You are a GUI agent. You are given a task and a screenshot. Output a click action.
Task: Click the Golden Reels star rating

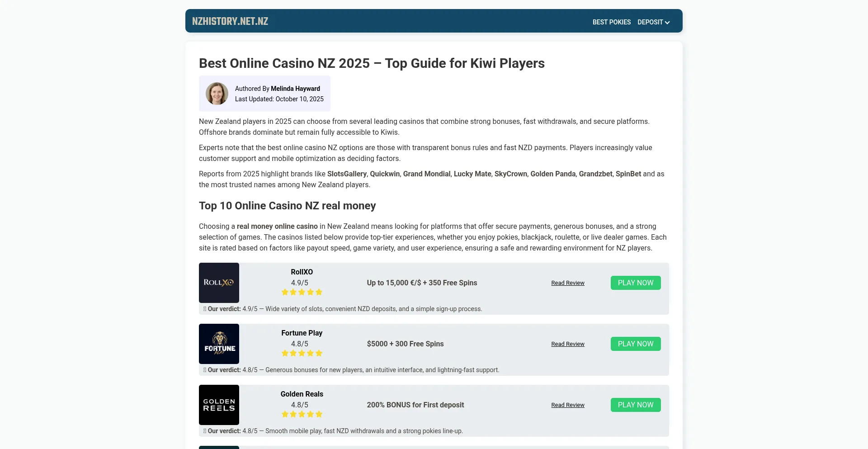tap(302, 414)
